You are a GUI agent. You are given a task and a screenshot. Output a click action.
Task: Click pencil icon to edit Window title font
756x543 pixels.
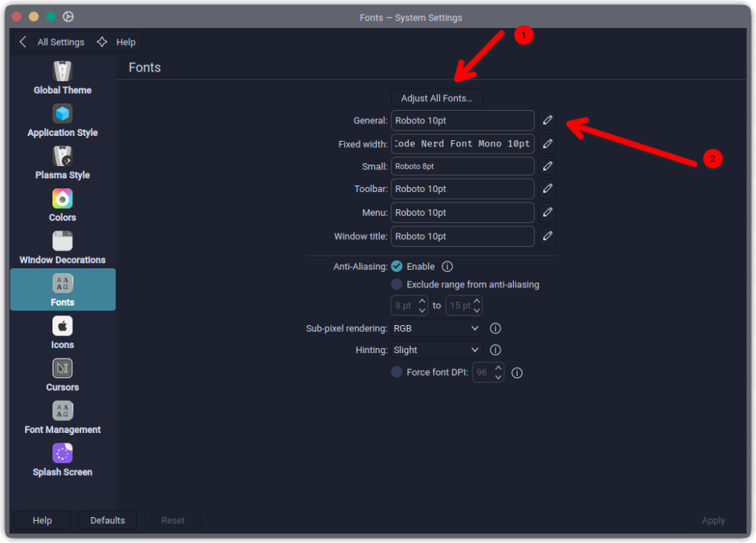coord(548,236)
